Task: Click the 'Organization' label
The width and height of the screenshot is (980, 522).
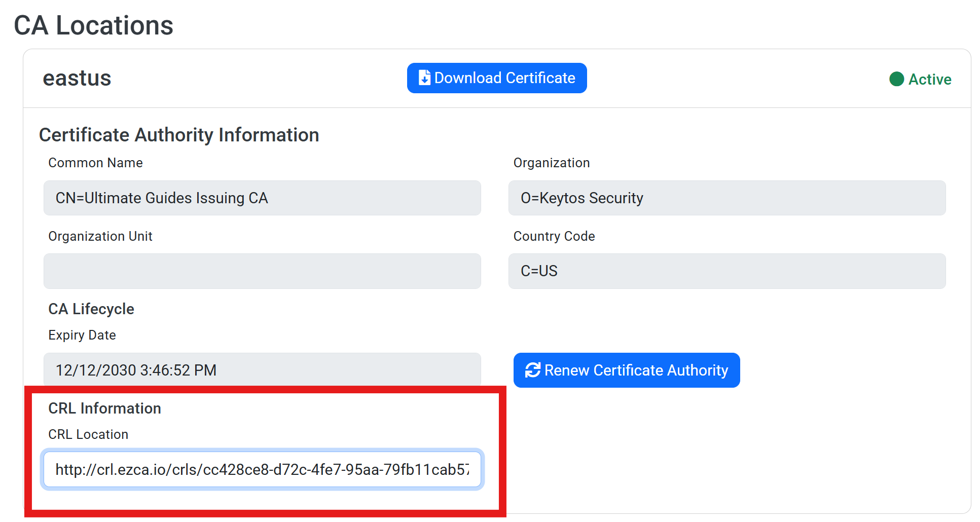Action: click(552, 163)
